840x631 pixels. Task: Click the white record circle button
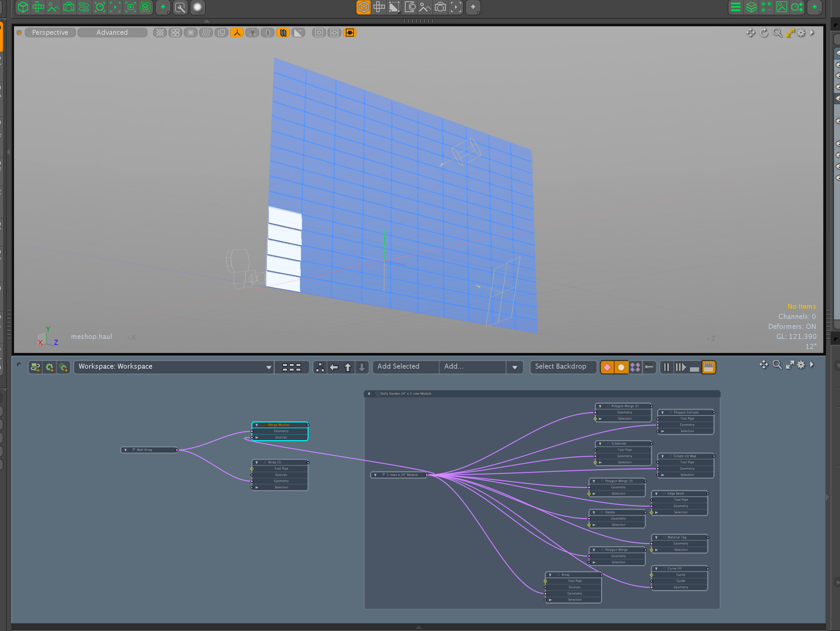coord(197,7)
